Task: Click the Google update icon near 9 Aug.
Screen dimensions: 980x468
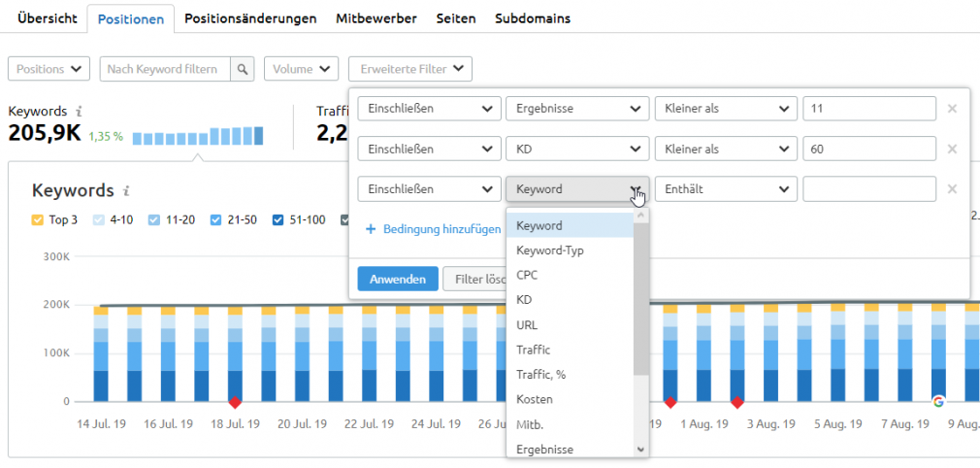Action: (938, 402)
